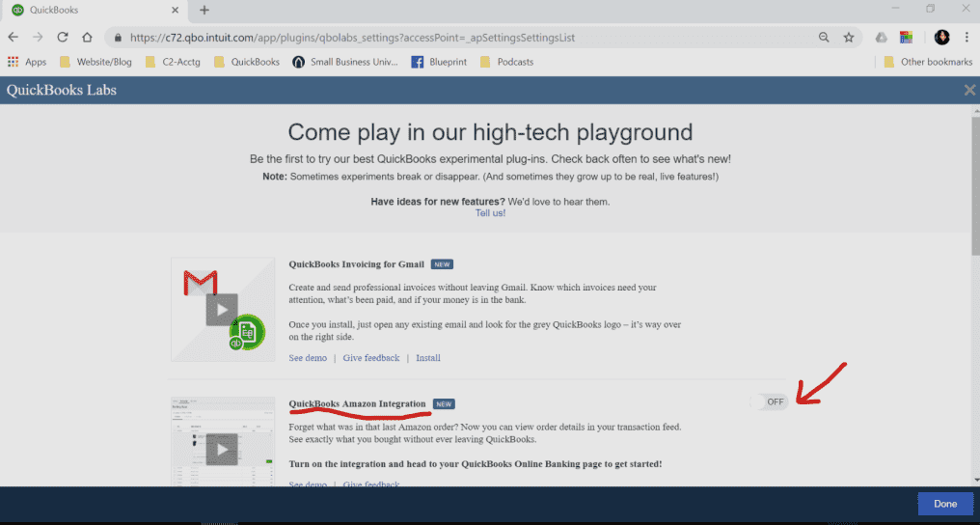
Task: Click See demo for Invoicing for Gmail
Action: (308, 358)
